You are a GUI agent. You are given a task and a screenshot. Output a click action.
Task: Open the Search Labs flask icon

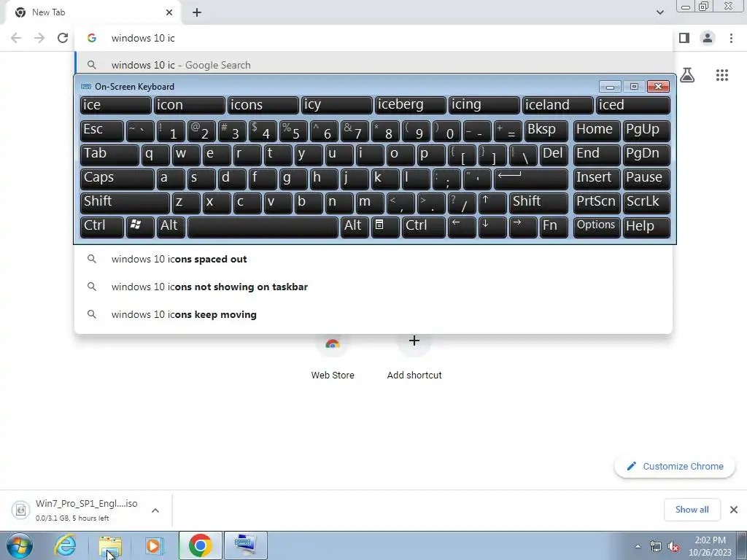coord(687,75)
